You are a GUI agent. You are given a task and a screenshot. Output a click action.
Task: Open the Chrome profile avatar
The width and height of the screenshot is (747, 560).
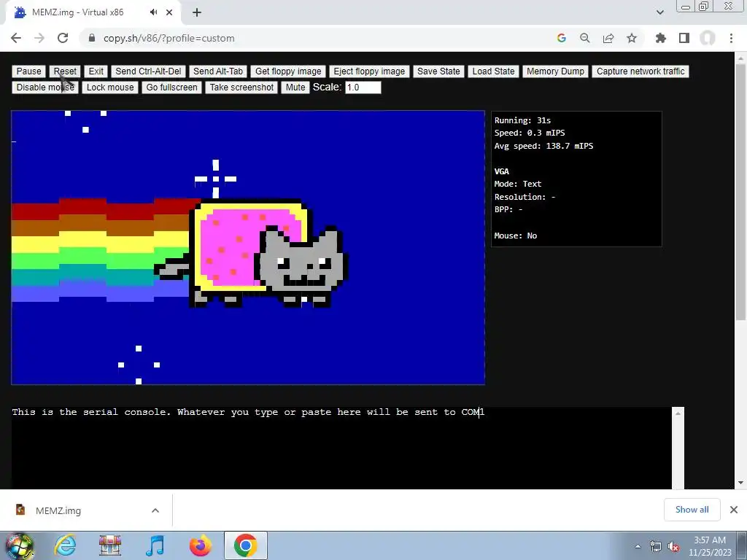tap(708, 38)
